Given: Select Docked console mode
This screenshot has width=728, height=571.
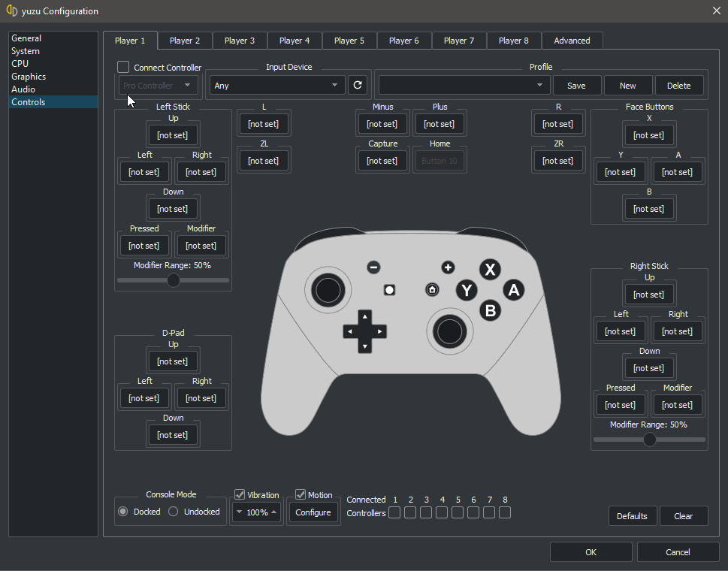Looking at the screenshot, I should point(123,511).
